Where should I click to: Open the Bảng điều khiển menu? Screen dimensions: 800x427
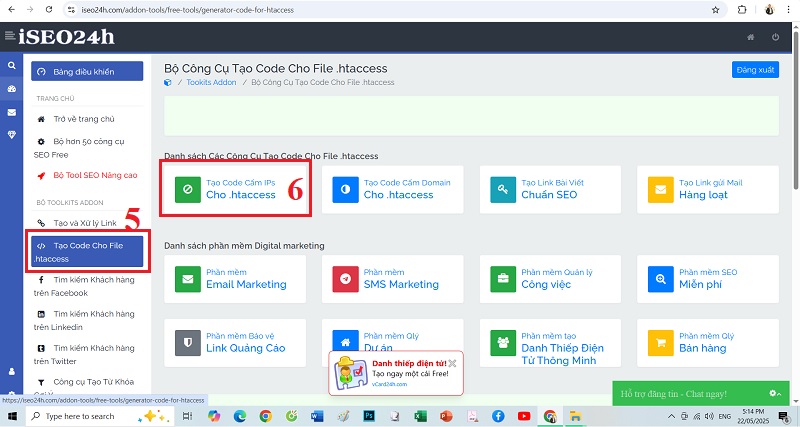tap(87, 71)
